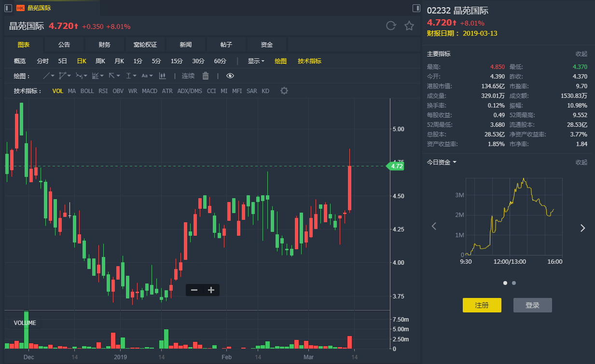Toggle drawing visibility with the eye icon
Screen dimensions: 595x364
point(230,76)
